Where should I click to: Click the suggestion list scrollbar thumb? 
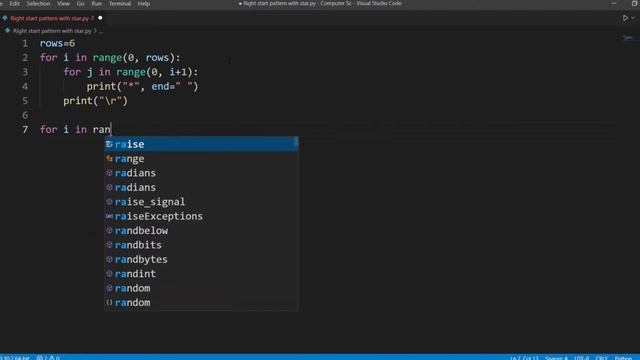[296, 142]
